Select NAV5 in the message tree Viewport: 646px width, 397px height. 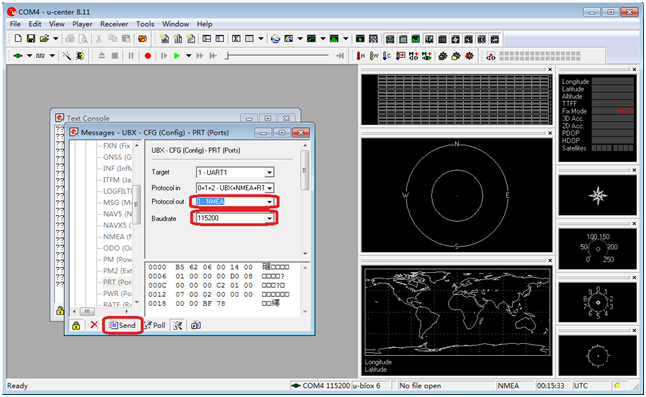(x=117, y=214)
